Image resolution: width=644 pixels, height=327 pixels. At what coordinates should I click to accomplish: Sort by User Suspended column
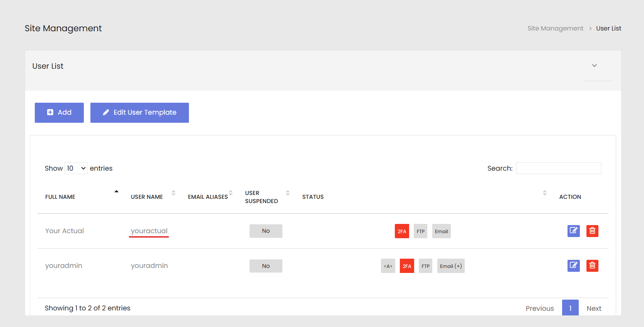pyautogui.click(x=288, y=193)
